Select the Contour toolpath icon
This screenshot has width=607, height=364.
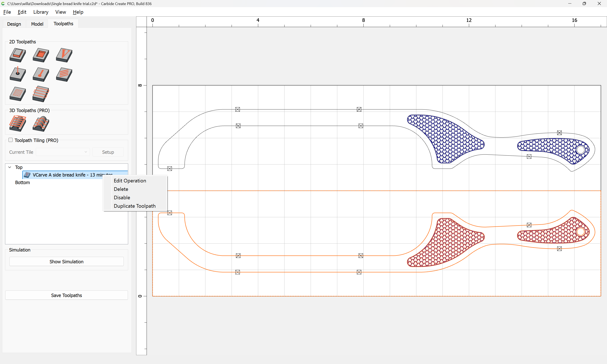pos(17,55)
